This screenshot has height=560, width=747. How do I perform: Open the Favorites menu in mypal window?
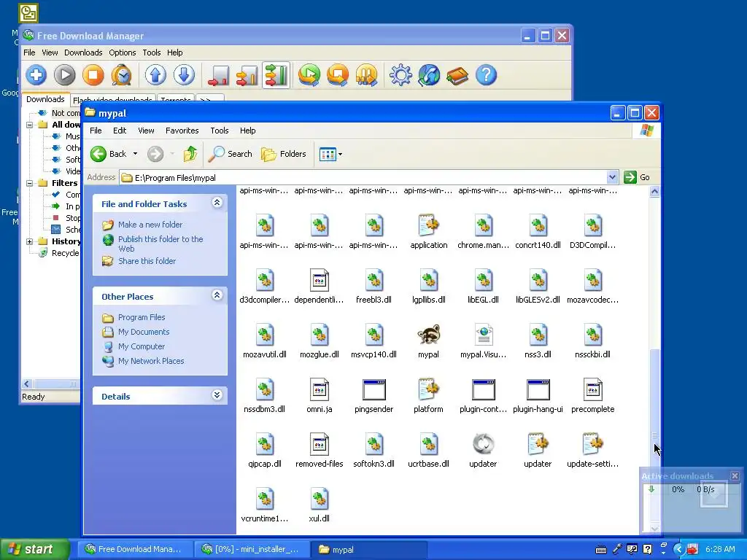pyautogui.click(x=182, y=131)
